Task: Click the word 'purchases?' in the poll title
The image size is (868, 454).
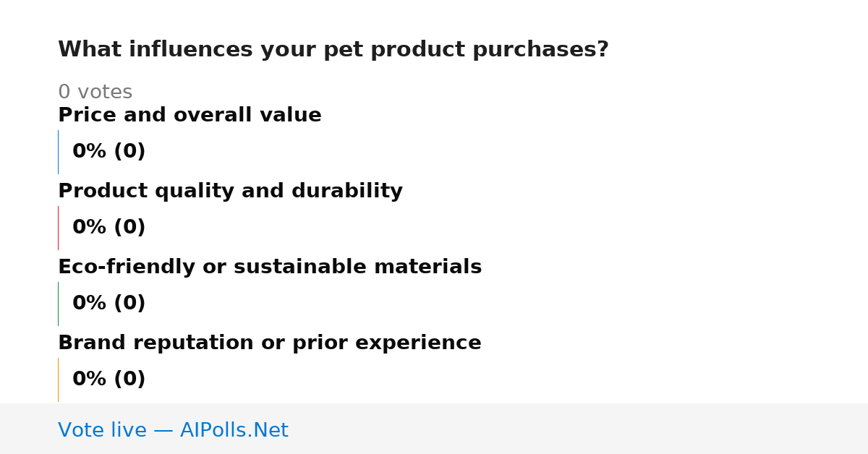Action: (x=540, y=50)
